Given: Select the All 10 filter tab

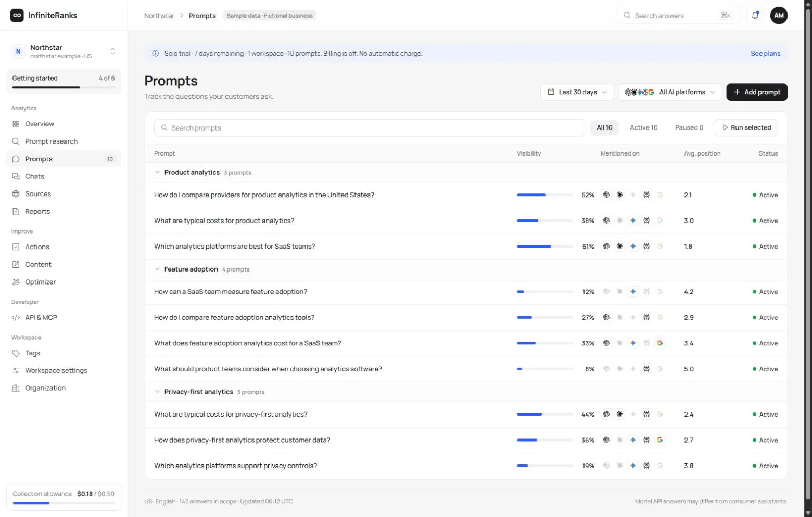Looking at the screenshot, I should tap(604, 128).
